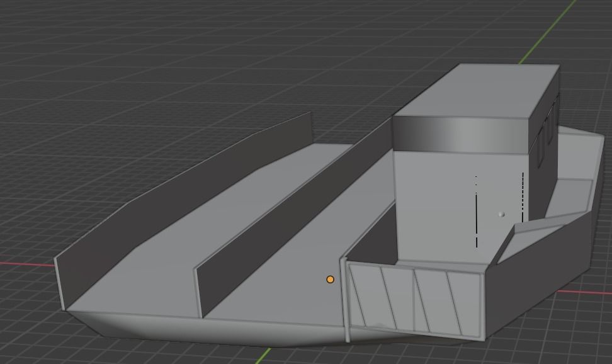The image size is (612, 364).
Task: Click the slatted ramp gate panel
Action: point(414,300)
